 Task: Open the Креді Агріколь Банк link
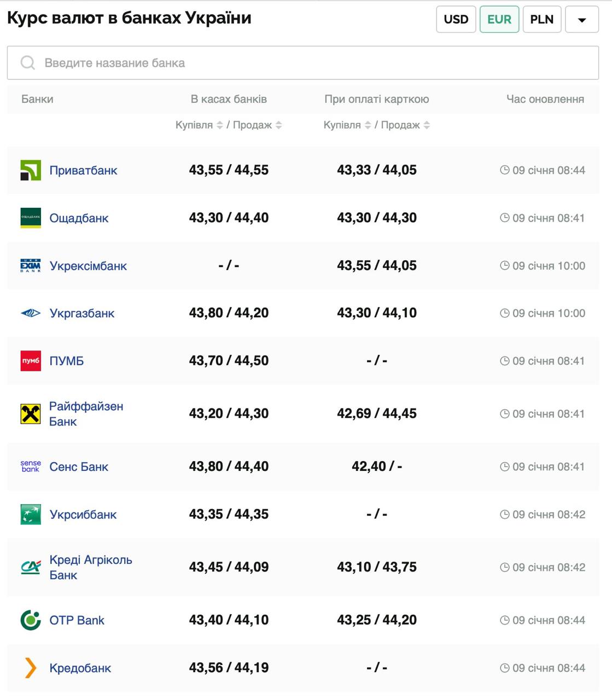pyautogui.click(x=90, y=567)
